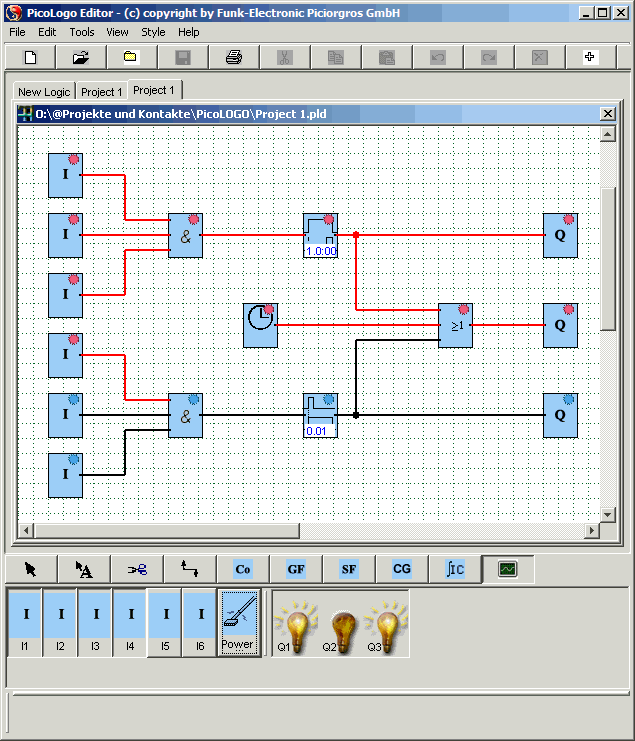Select the arrow pointer selection tool
This screenshot has height=741, width=635.
pos(30,569)
